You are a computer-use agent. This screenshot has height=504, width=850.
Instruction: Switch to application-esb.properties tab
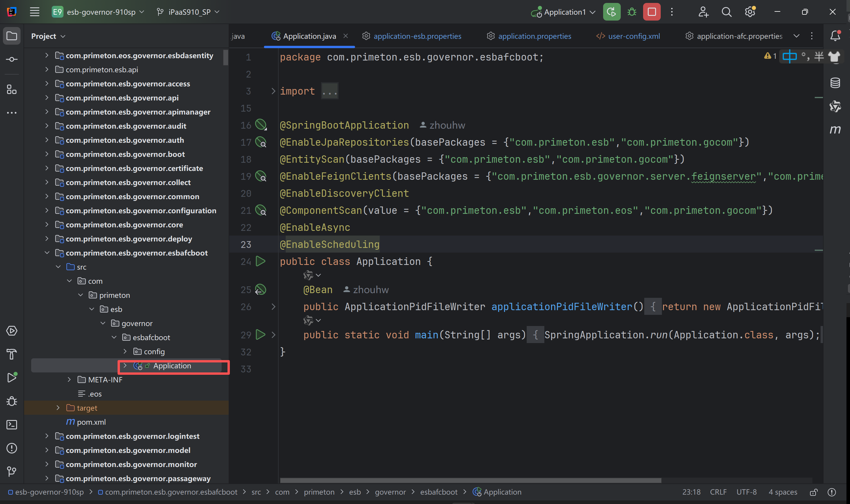[x=417, y=36]
